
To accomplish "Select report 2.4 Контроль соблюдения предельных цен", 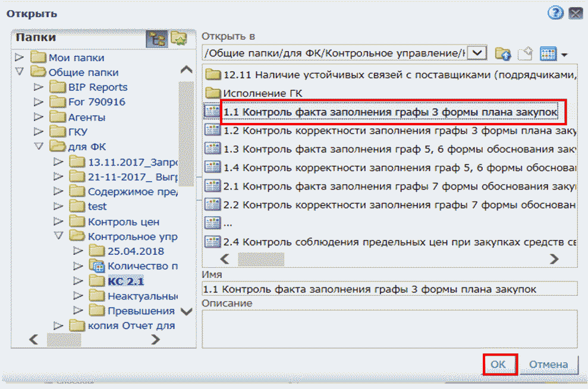I will pyautogui.click(x=400, y=242).
